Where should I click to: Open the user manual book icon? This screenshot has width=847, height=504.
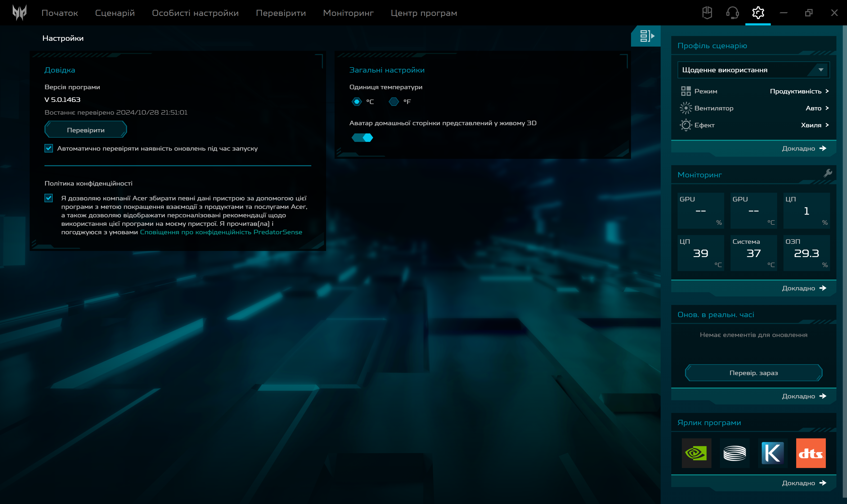click(x=707, y=12)
